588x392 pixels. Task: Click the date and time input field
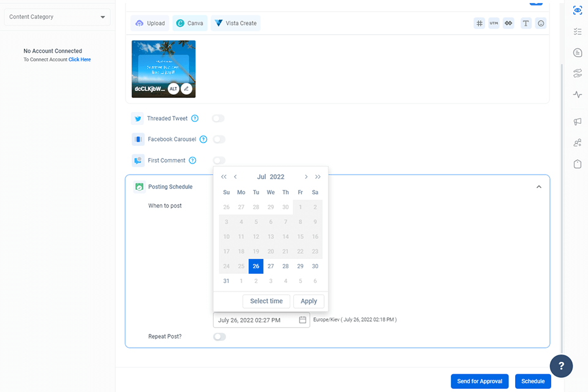(x=262, y=320)
